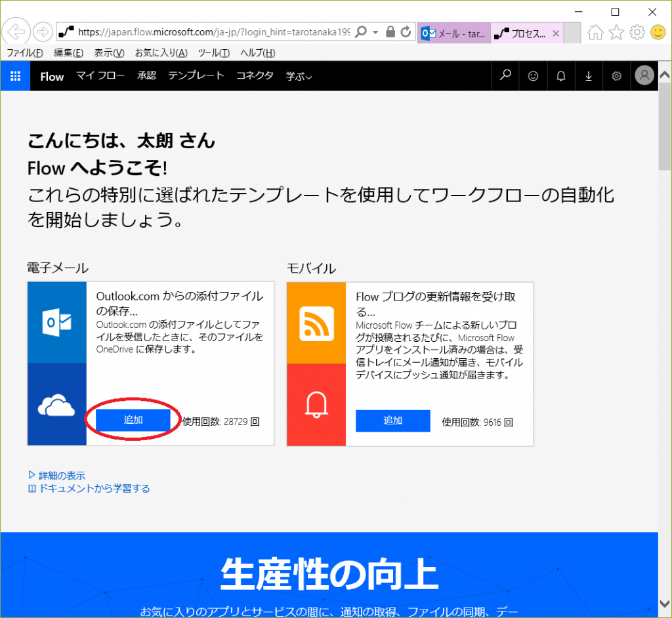Click the scrollbar down arrow
672x618 pixels.
pyautogui.click(x=665, y=604)
